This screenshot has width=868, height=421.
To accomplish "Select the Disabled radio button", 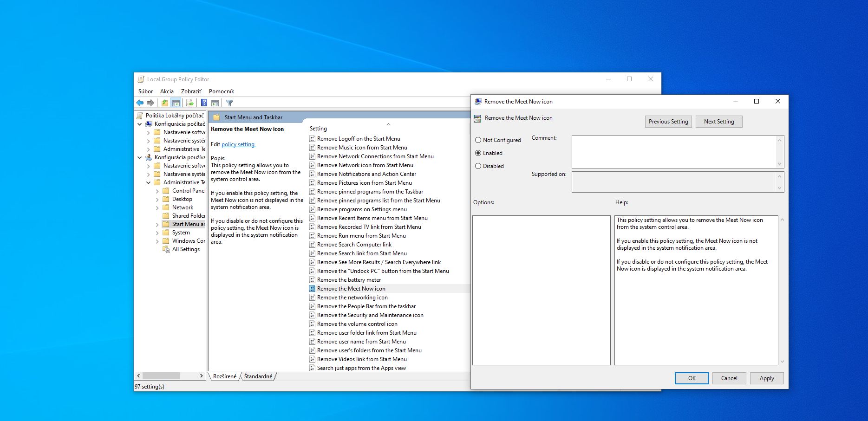I will (x=478, y=166).
